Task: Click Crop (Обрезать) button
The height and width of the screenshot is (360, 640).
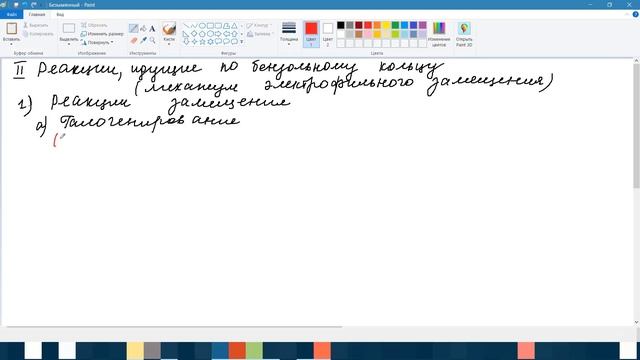Action: [x=94, y=25]
